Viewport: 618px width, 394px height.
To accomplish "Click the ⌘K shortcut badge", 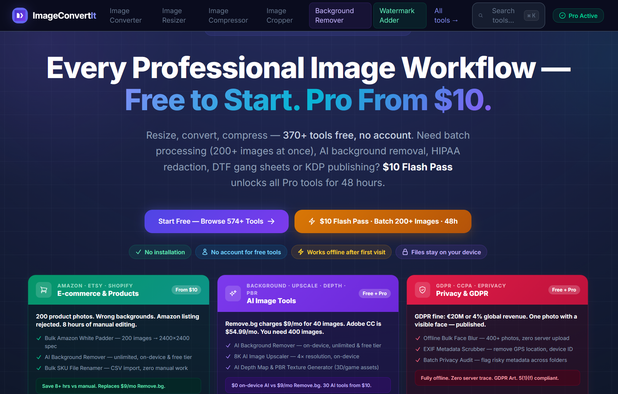I will [x=531, y=16].
